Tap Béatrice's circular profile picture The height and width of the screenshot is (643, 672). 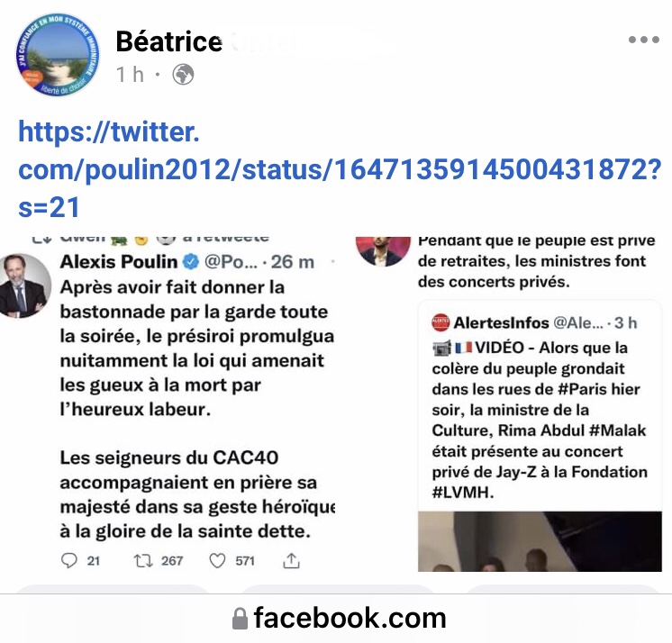point(57,54)
